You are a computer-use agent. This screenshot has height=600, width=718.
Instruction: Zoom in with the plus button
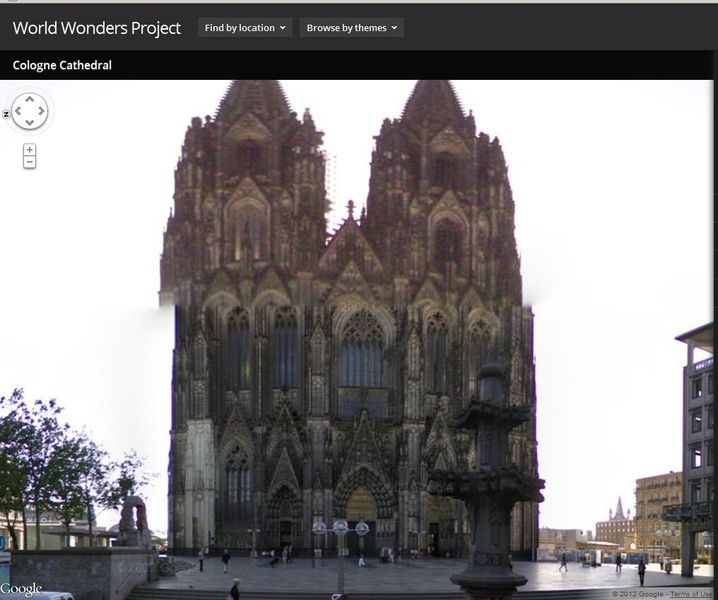(29, 150)
